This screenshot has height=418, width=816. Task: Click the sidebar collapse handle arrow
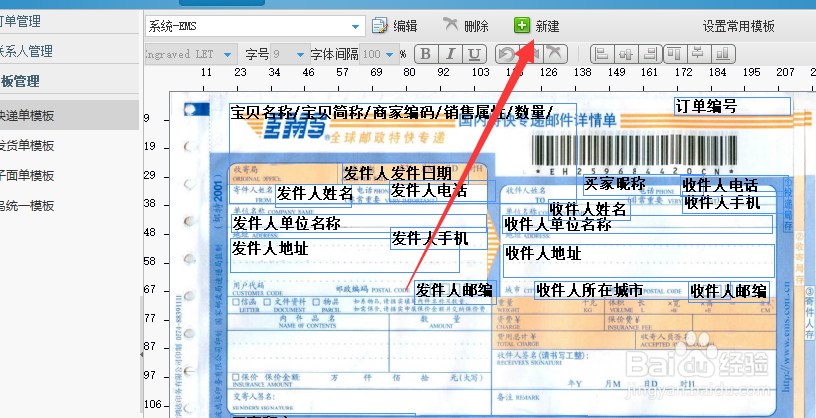click(x=142, y=354)
